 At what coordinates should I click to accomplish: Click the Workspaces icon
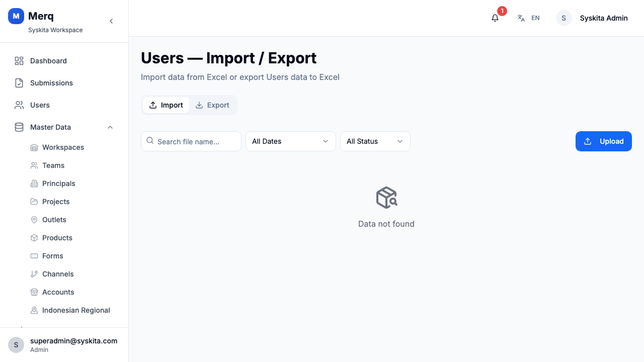click(34, 147)
